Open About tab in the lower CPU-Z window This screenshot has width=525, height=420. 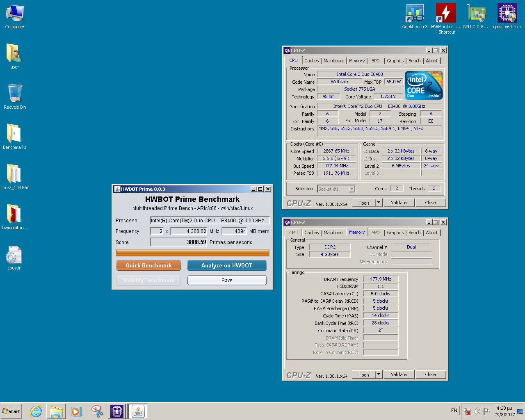(432, 233)
